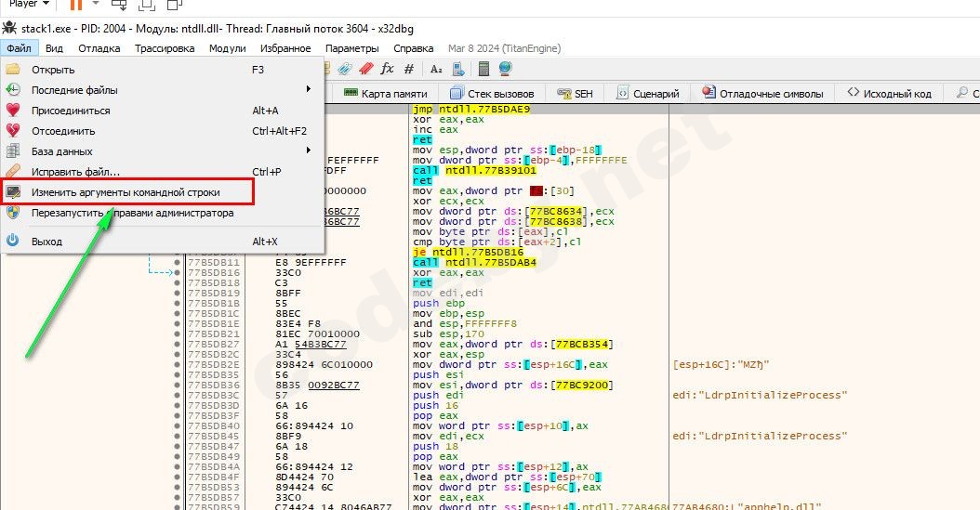The height and width of the screenshot is (510, 980).
Task: Click the pause icon in Player bar
Action: coord(76,5)
